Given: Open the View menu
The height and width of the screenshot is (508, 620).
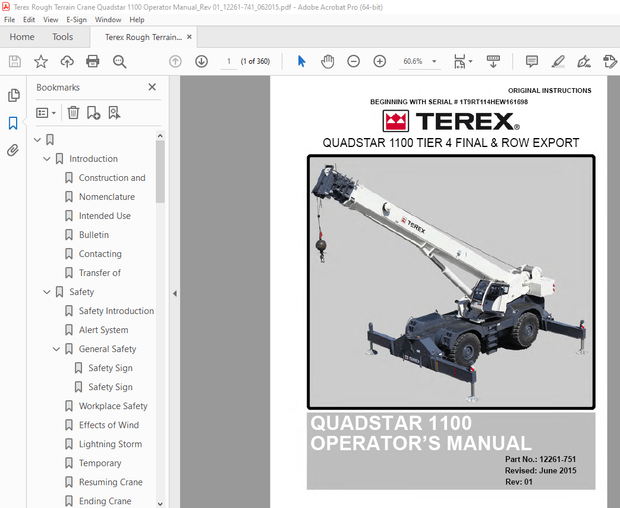Looking at the screenshot, I should coord(51,20).
